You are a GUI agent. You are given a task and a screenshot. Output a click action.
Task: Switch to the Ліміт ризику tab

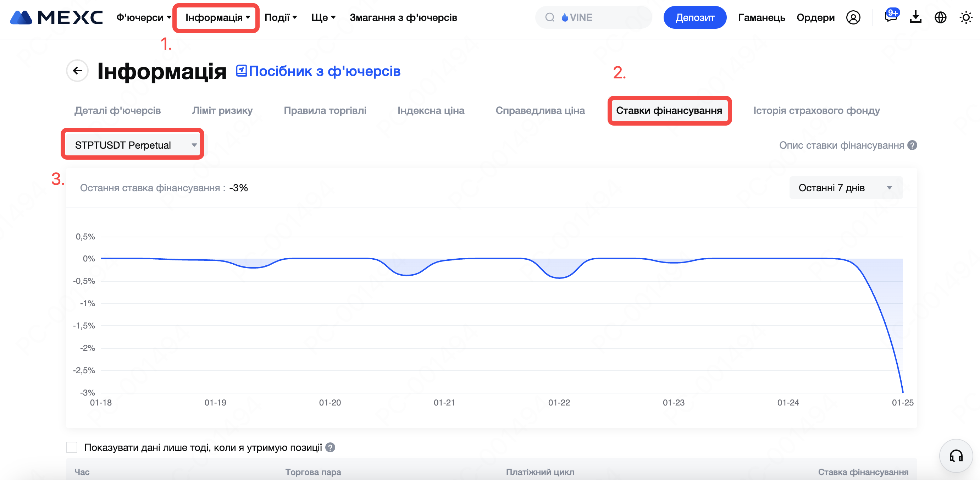[x=222, y=111]
